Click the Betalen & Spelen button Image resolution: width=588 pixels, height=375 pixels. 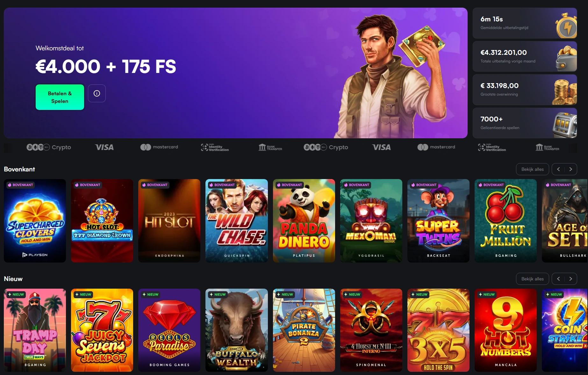(x=60, y=97)
